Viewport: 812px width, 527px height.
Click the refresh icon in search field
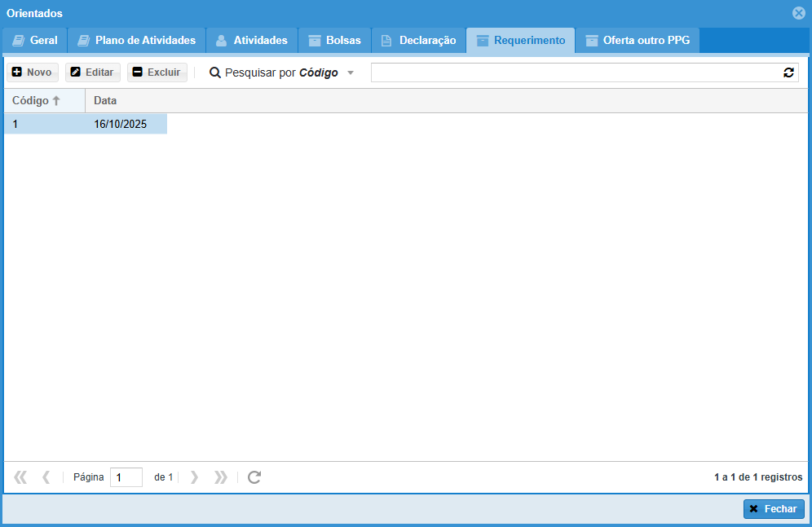788,72
